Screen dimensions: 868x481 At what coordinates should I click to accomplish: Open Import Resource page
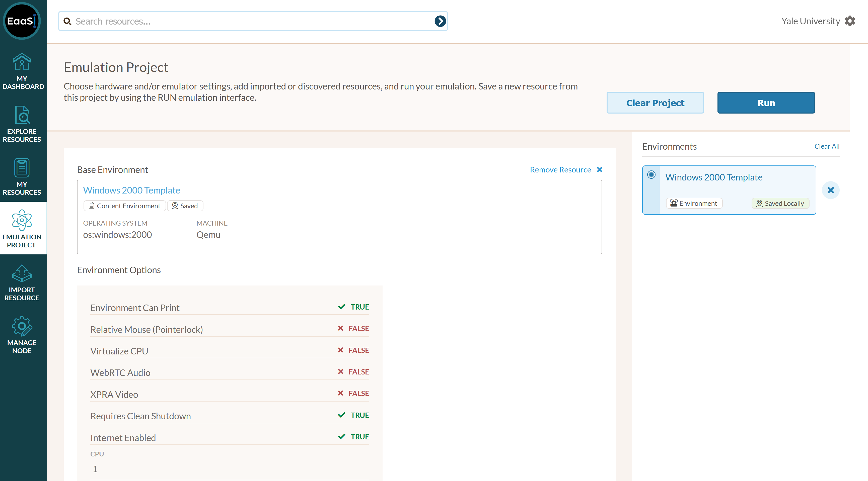coord(22,283)
